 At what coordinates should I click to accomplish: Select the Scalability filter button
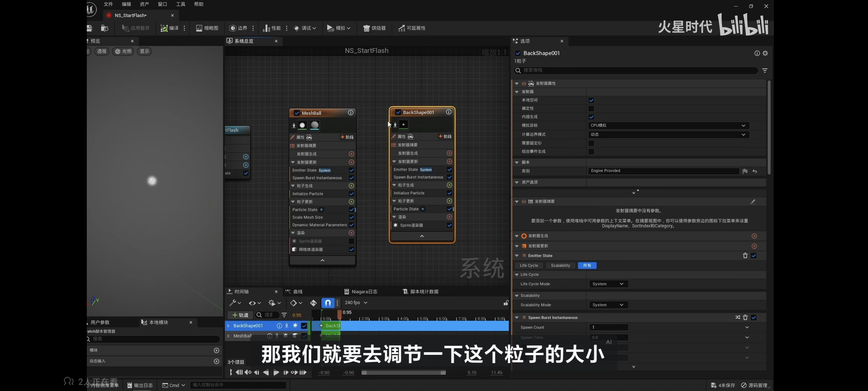[560, 266]
